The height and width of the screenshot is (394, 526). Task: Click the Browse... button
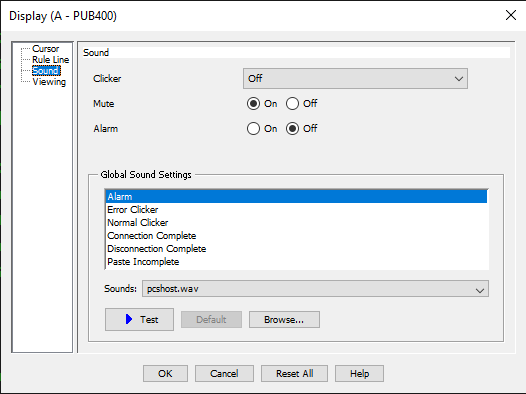coord(284,320)
